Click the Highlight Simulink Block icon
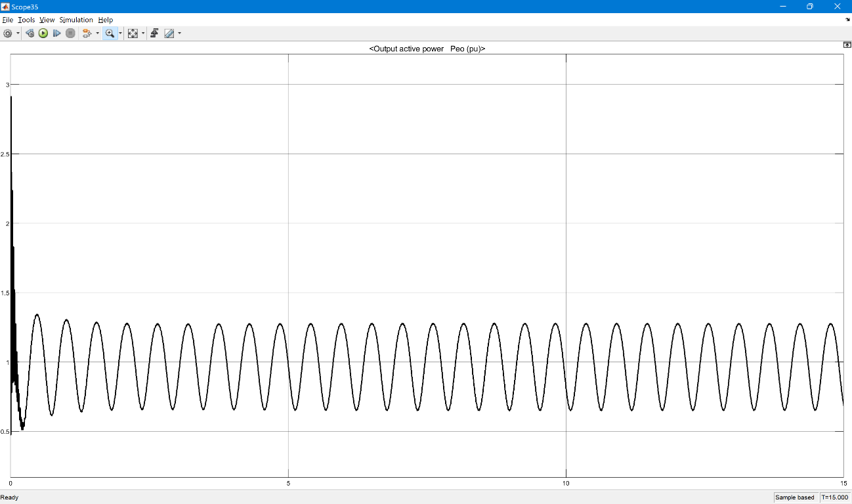The width and height of the screenshot is (852, 504). (87, 33)
